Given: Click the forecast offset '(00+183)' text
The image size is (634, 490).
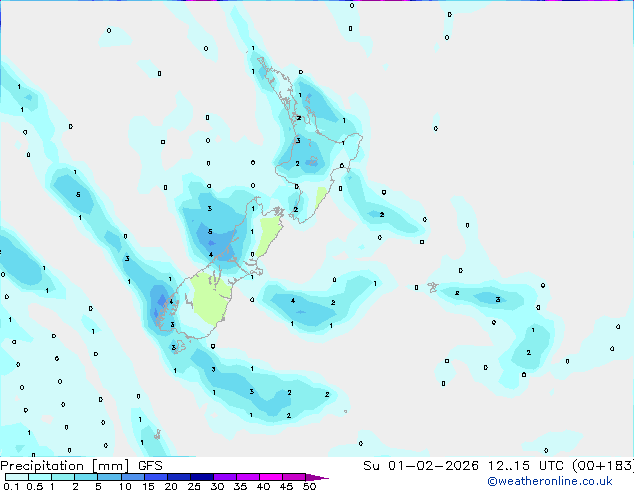Looking at the screenshot, I should pyautogui.click(x=603, y=466).
